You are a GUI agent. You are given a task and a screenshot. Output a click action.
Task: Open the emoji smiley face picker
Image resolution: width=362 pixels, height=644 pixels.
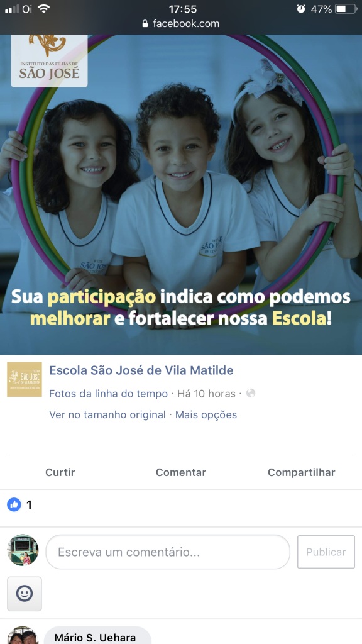(x=25, y=594)
